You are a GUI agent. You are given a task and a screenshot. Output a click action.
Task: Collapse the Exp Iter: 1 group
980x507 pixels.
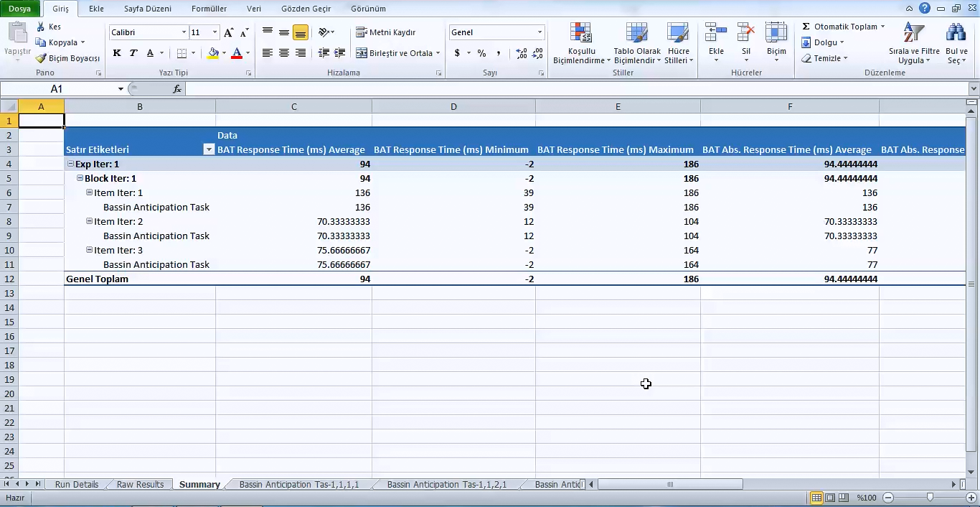pos(71,164)
